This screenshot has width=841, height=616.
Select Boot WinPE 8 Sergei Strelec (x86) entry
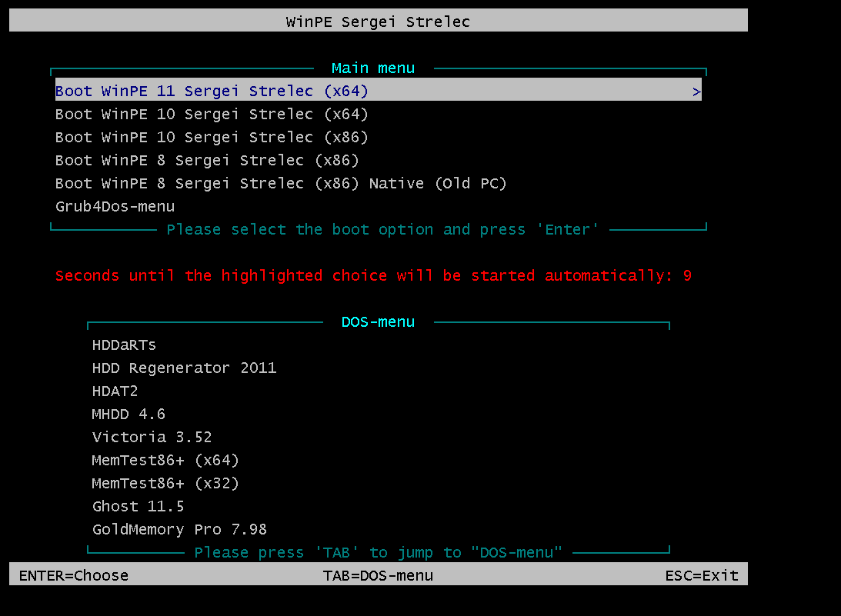(x=207, y=160)
